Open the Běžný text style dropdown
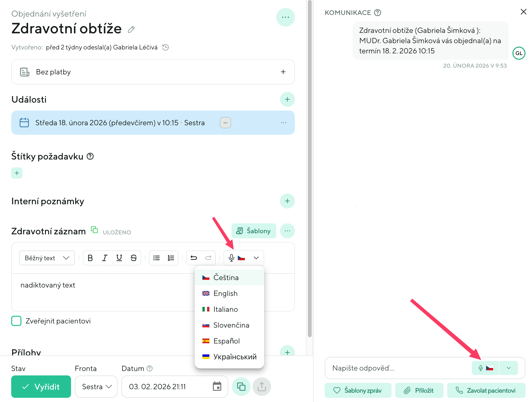 (x=47, y=258)
